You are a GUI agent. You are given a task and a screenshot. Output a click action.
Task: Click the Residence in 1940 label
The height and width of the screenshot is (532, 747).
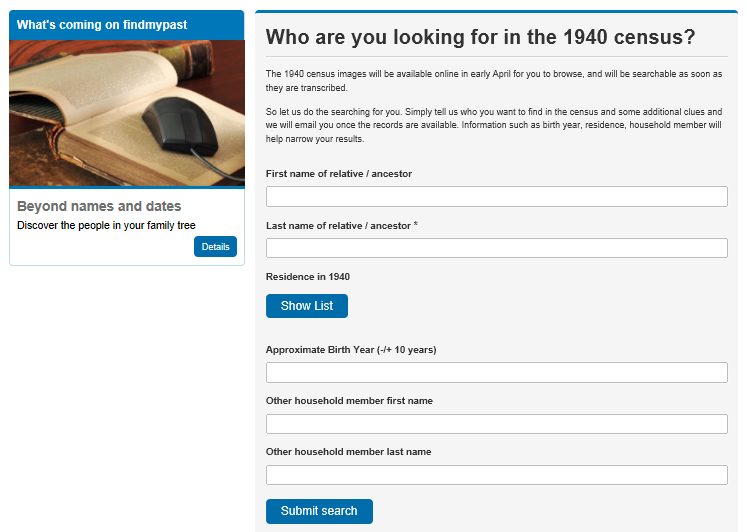[x=308, y=277]
